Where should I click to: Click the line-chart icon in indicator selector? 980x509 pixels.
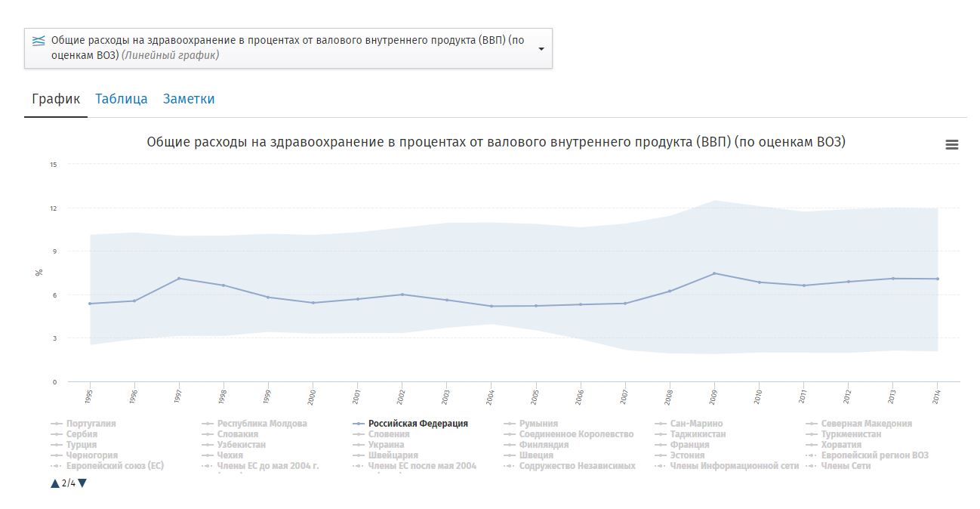pos(39,42)
